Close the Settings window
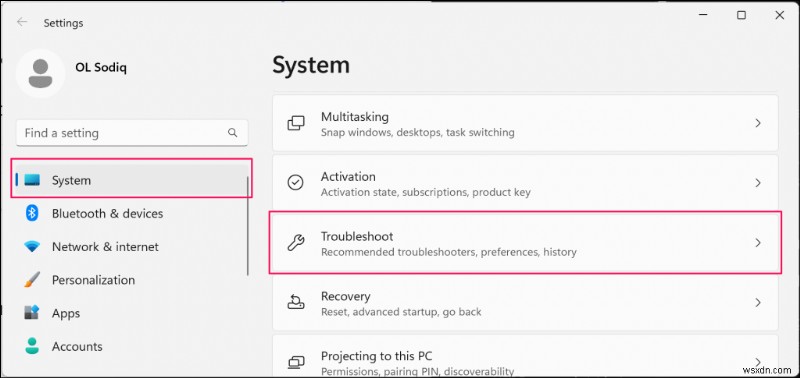Viewport: 800px width, 378px height. pos(780,15)
